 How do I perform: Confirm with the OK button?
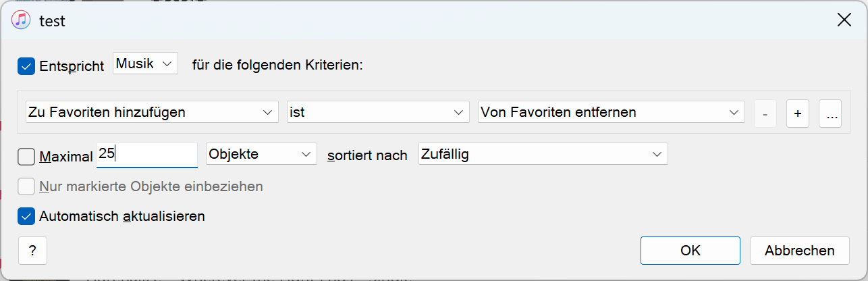(690, 251)
